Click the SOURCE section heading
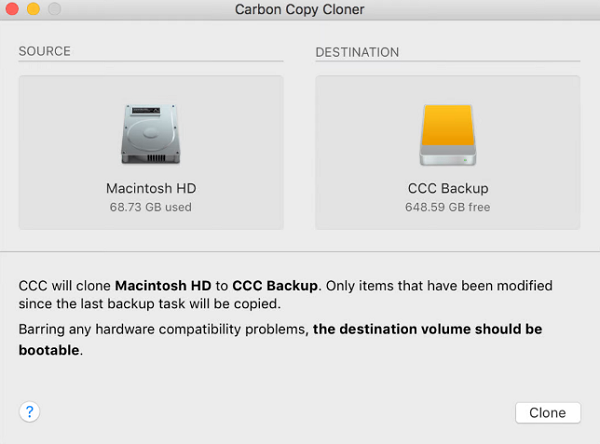The width and height of the screenshot is (600, 444). [x=45, y=51]
